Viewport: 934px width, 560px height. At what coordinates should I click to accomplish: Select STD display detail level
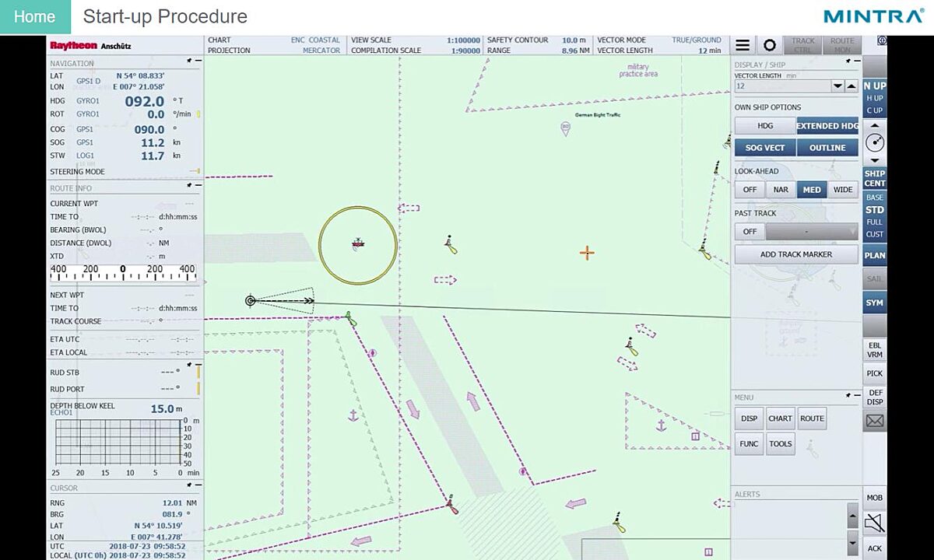(875, 210)
